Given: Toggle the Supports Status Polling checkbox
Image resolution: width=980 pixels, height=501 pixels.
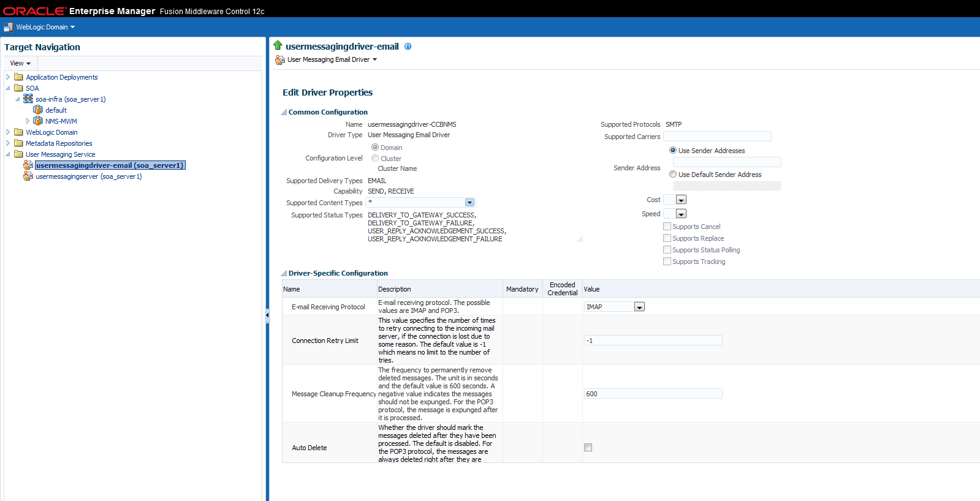Looking at the screenshot, I should tap(667, 249).
